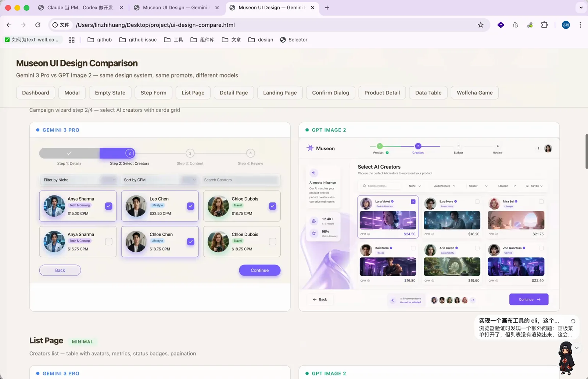Check Anya Sharma $15.75 CPM card
The width and height of the screenshot is (588, 379).
(x=109, y=242)
